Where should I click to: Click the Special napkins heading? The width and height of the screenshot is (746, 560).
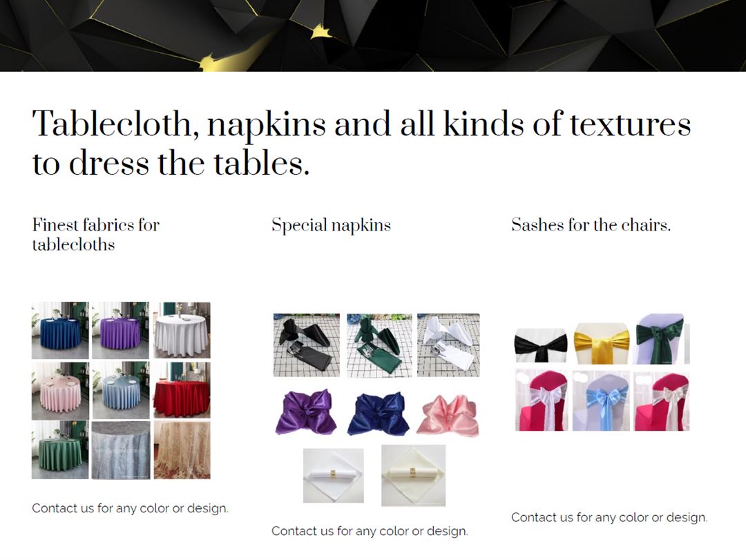(x=331, y=224)
